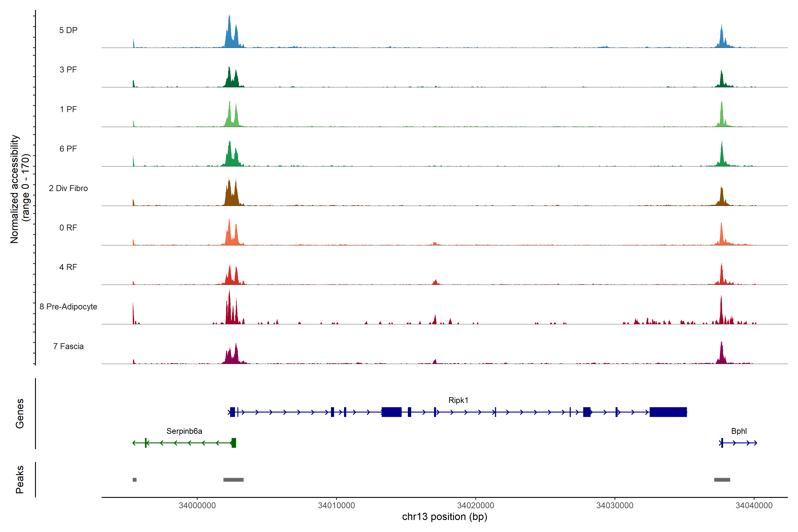This screenshot has height=532, width=798.
Task: Click the Serpinb6a gene name label
Action: [x=184, y=431]
